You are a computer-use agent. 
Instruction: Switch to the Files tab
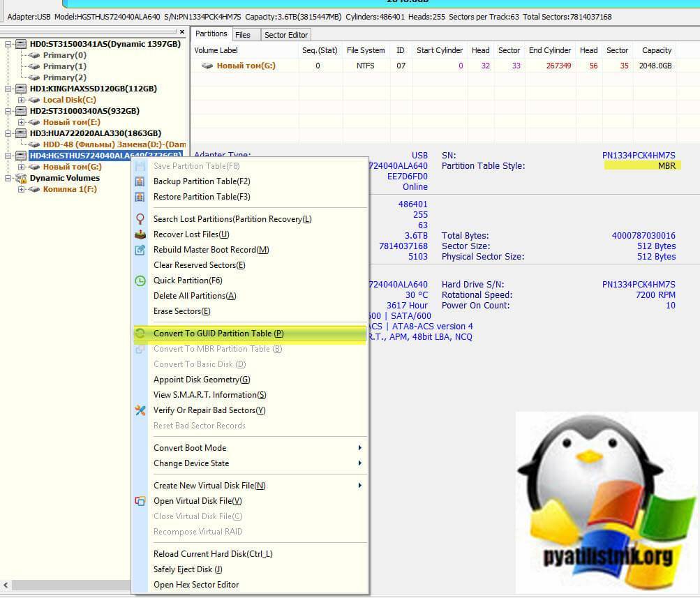click(243, 34)
